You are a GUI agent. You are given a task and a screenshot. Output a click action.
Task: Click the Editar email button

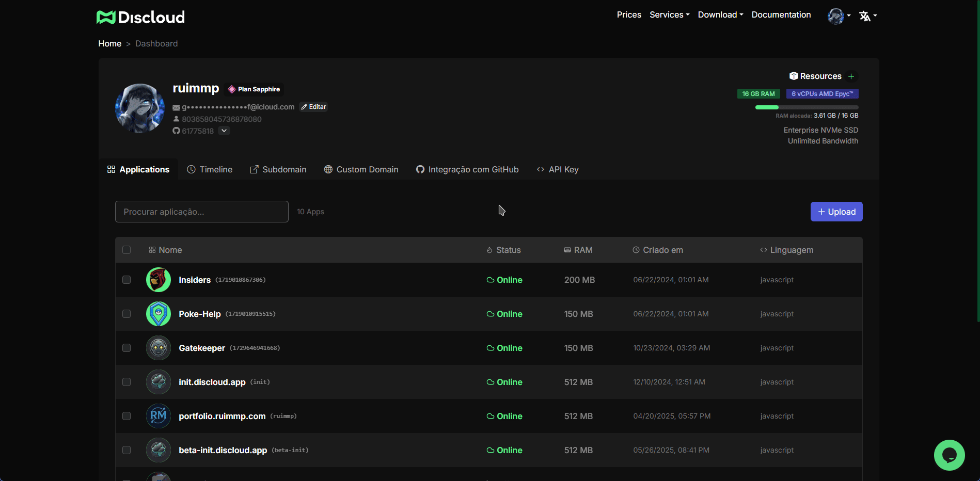click(313, 107)
